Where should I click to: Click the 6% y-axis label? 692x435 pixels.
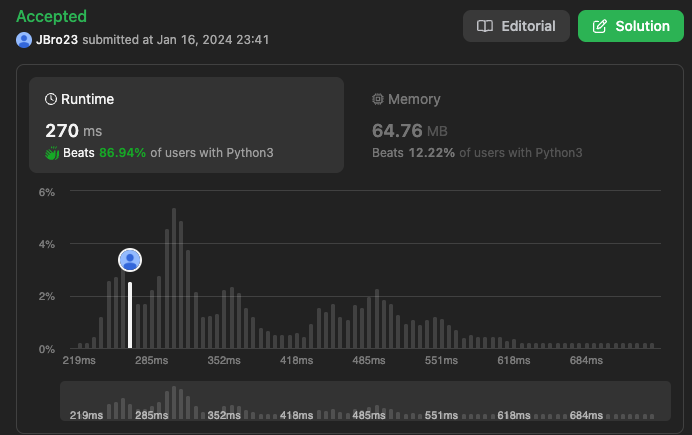tap(47, 192)
